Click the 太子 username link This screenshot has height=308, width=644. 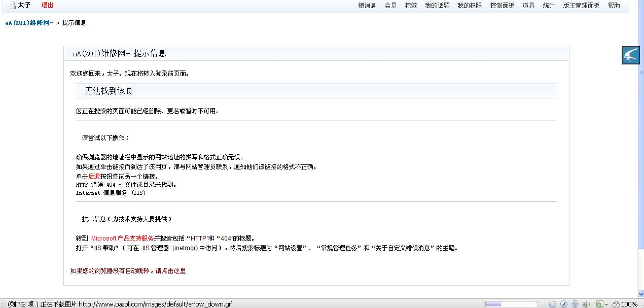click(x=24, y=5)
